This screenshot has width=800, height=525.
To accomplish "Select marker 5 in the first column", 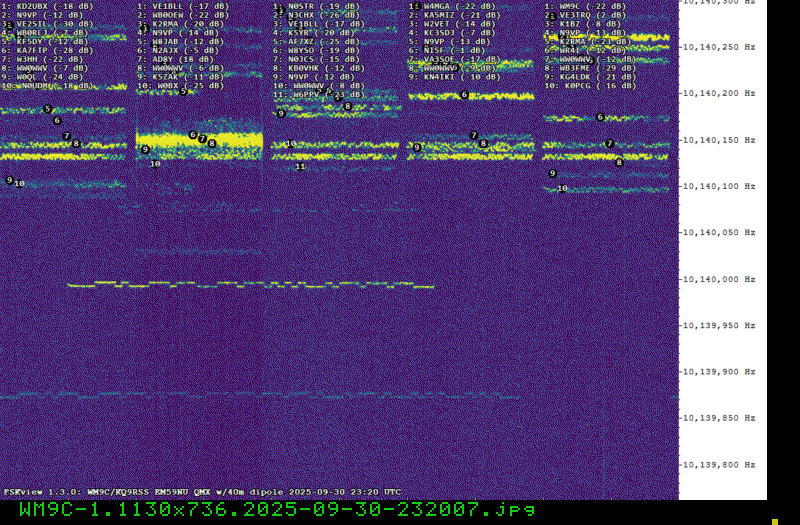I will (46, 110).
